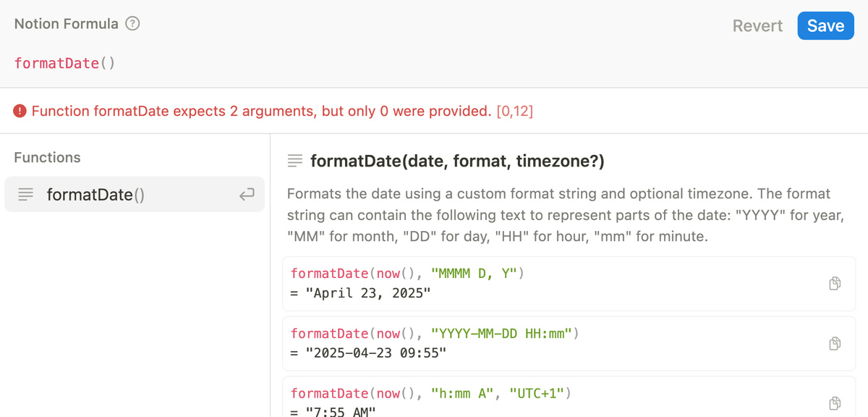Click the Notion Formula title text
This screenshot has width=868, height=417.
(x=67, y=24)
